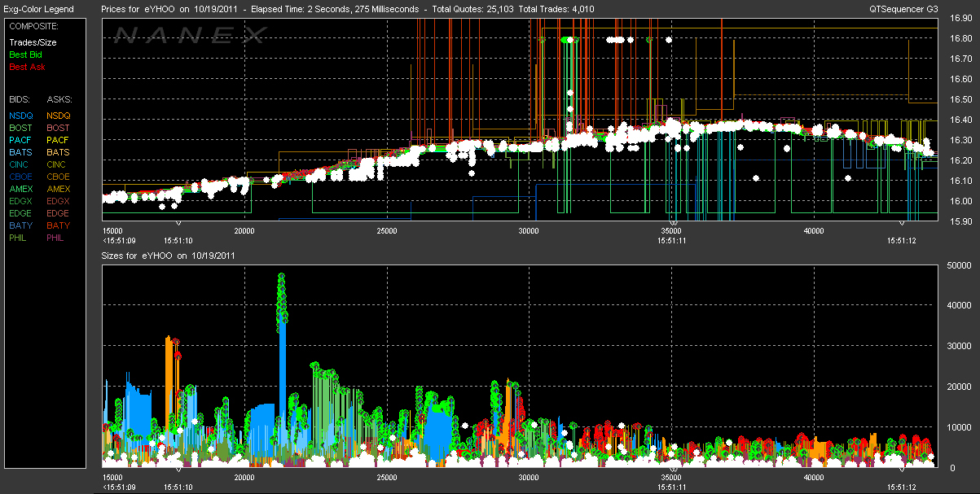980x494 pixels.
Task: Select EDGE in the bids column
Action: [21, 213]
